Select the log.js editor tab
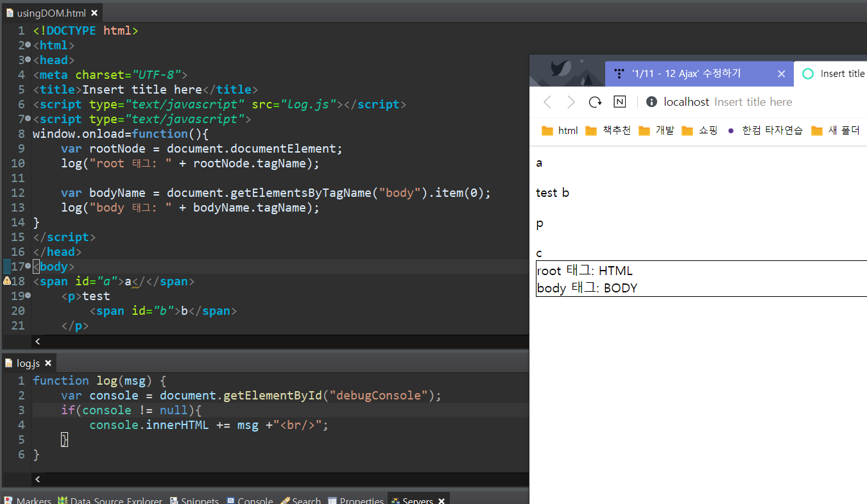This screenshot has width=867, height=504. tap(28, 363)
